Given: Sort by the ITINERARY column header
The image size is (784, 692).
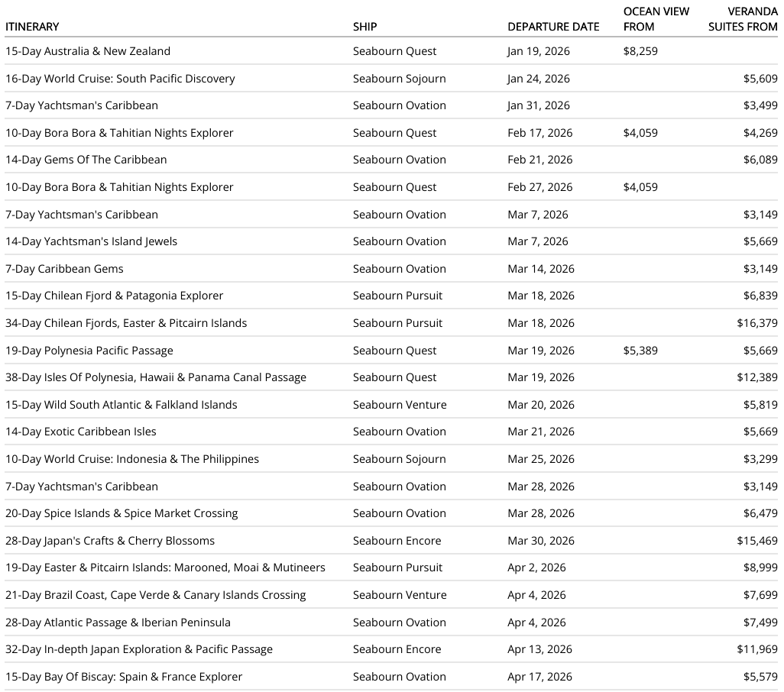Looking at the screenshot, I should tap(32, 27).
